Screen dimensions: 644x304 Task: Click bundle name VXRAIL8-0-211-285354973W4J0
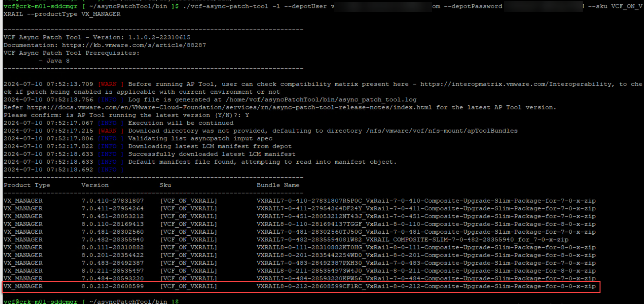coord(426,271)
